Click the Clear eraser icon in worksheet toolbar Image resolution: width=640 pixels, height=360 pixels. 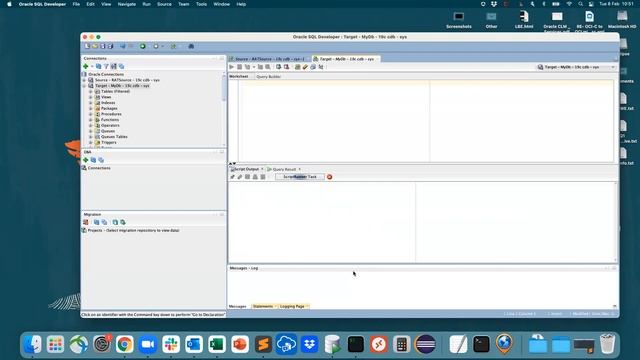[305, 67]
